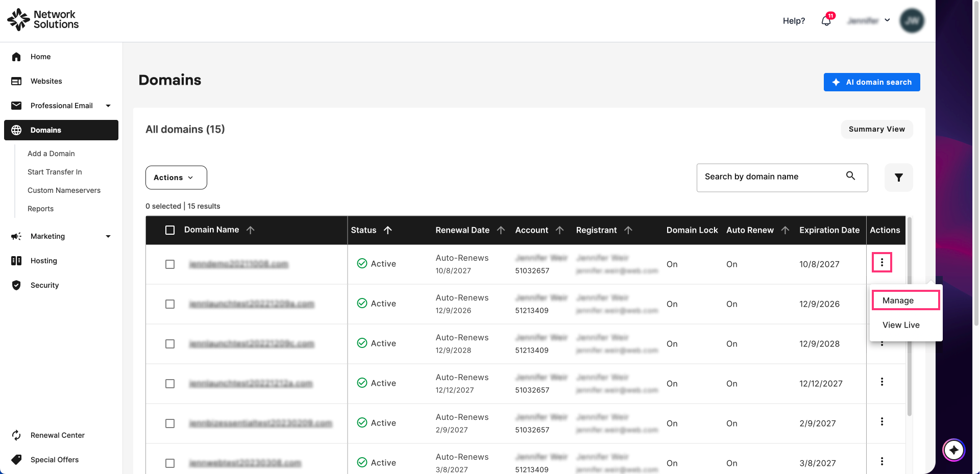Click the AI domain search button

872,82
